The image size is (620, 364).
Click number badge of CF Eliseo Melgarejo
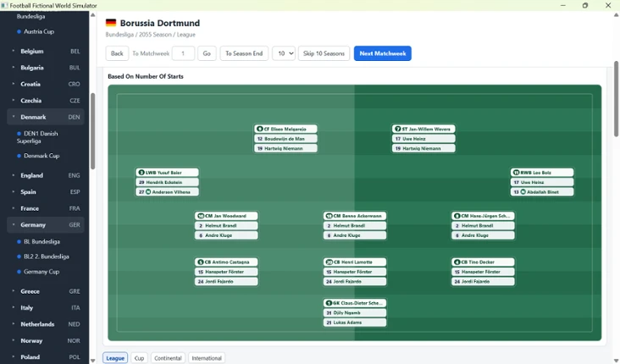pos(260,129)
